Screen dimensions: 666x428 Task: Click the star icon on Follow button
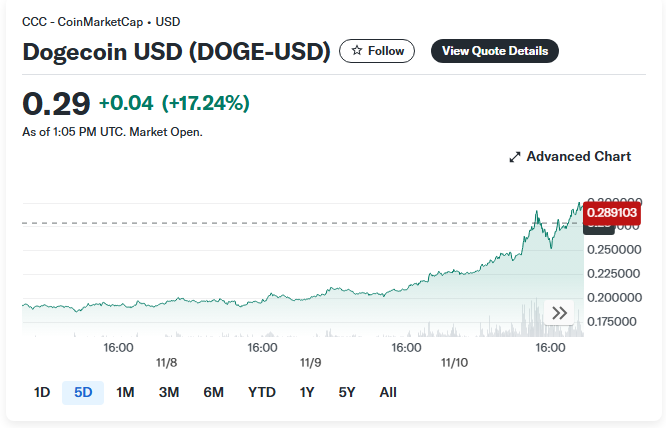tap(357, 51)
